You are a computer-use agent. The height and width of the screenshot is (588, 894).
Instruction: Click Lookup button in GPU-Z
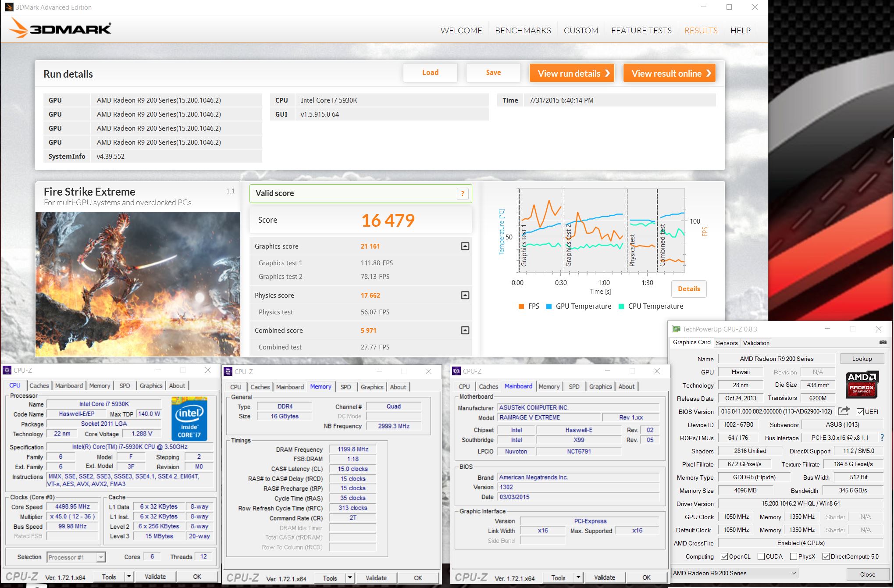click(862, 359)
